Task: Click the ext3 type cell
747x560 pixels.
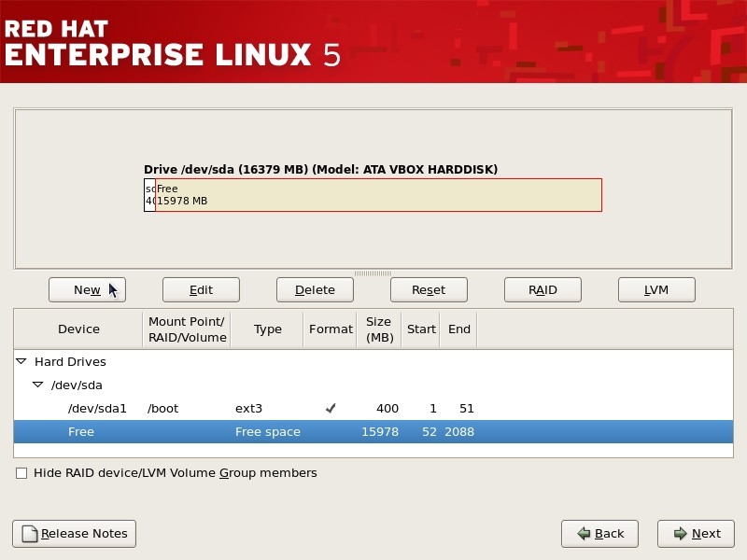Action: (x=248, y=408)
